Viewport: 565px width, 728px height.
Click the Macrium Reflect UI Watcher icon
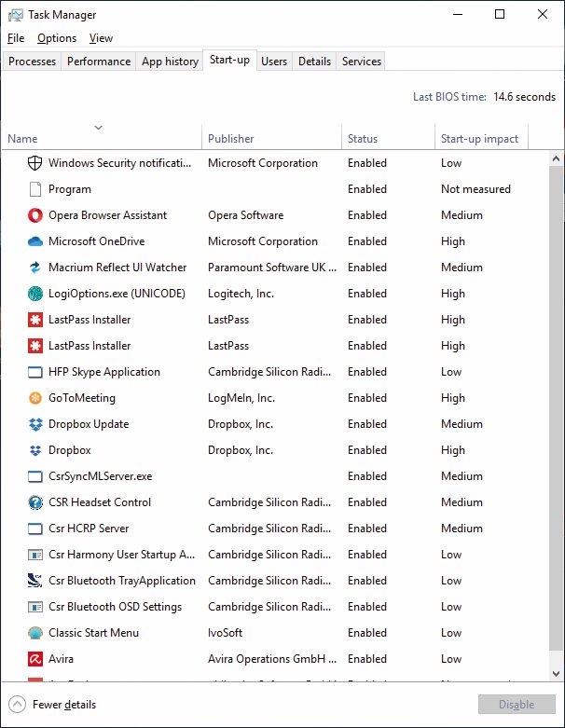click(34, 268)
